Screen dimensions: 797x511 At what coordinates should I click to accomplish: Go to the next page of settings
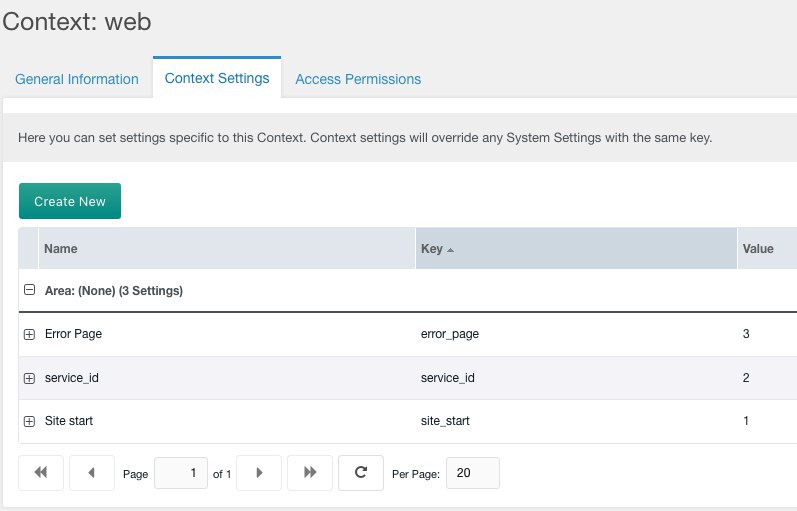259,473
